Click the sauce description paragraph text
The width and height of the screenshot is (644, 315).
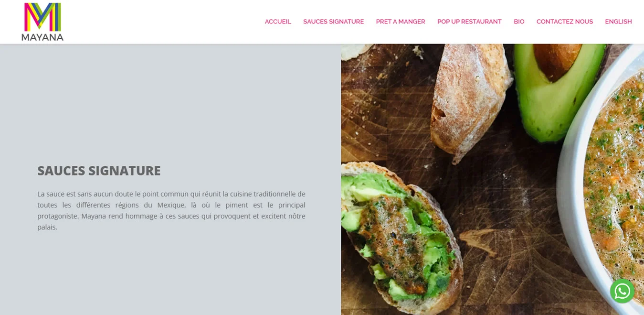(171, 210)
